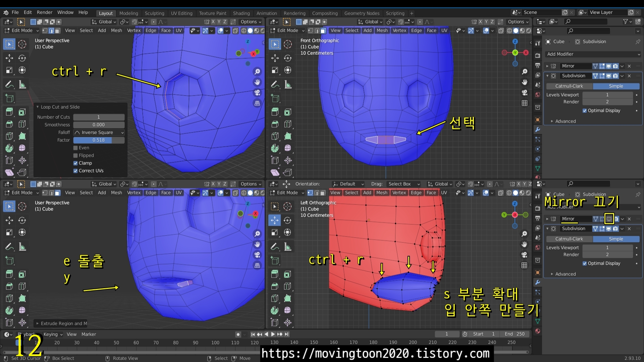This screenshot has height=362, width=644.
Task: Select the Smooth tool in top-left viewport
Action: coord(22,148)
